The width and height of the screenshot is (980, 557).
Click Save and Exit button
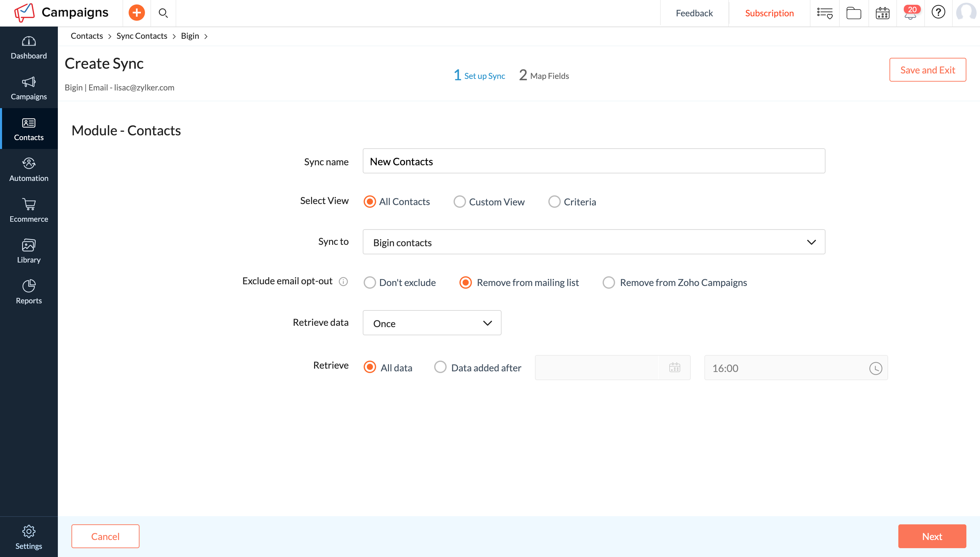pos(928,70)
